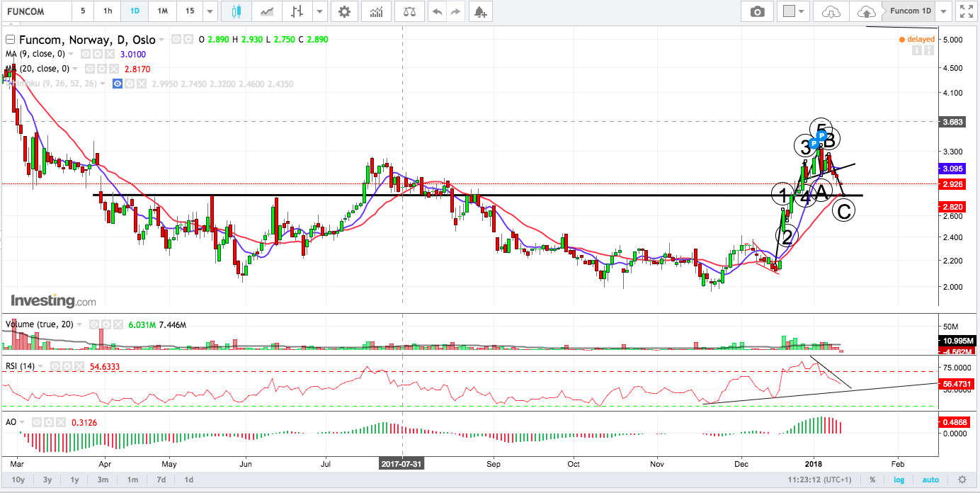This screenshot has width=980, height=493.
Task: Save the chart with the cloud upload icon
Action: click(x=865, y=11)
